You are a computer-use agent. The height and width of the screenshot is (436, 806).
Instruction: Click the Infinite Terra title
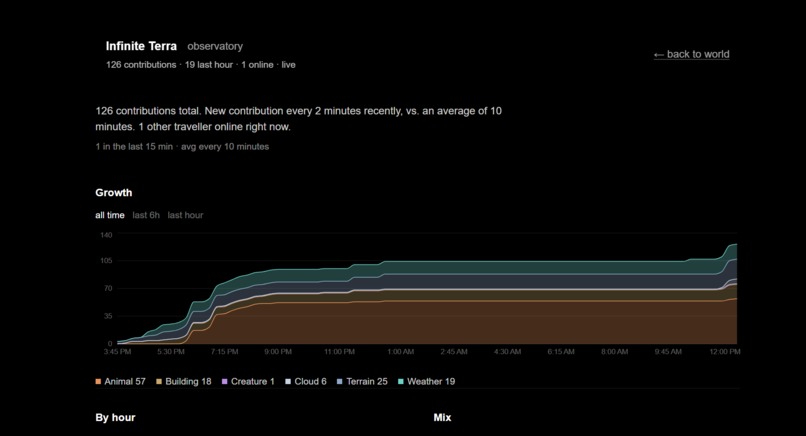coord(141,46)
